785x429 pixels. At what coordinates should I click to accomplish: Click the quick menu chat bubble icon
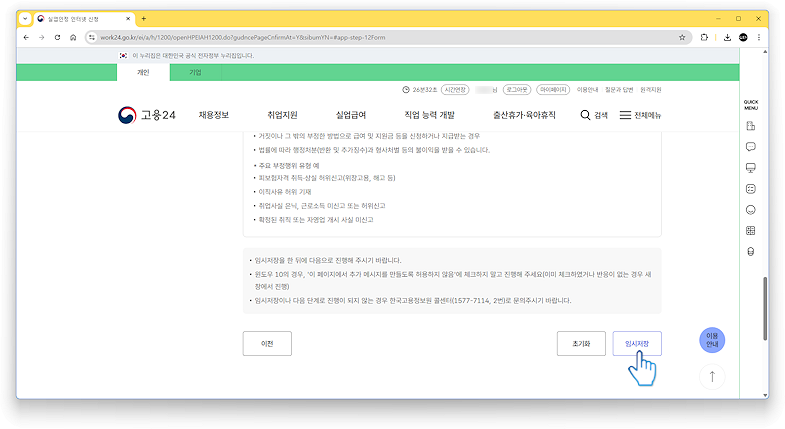(x=750, y=147)
